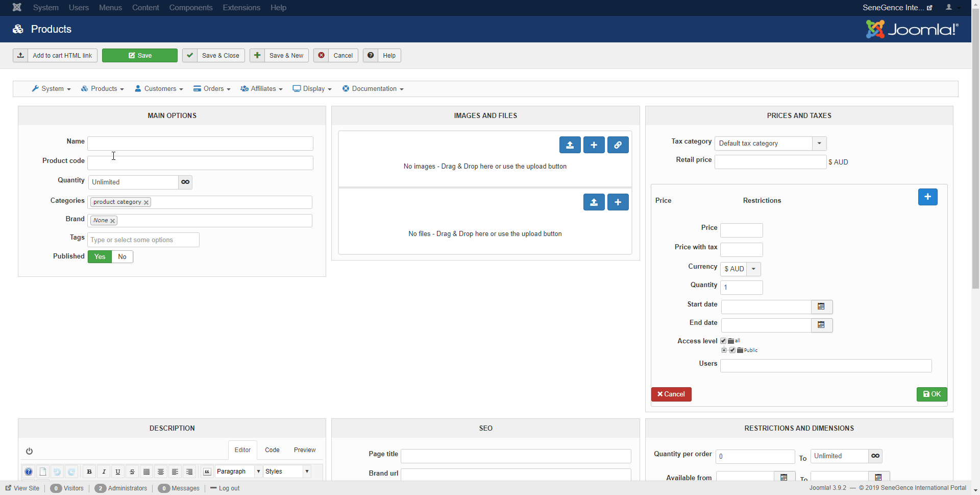
Task: Click the link icon in images panel
Action: pos(618,145)
